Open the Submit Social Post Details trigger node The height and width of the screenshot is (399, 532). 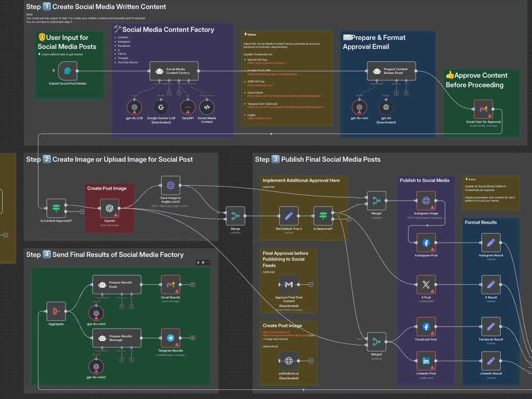(x=68, y=71)
